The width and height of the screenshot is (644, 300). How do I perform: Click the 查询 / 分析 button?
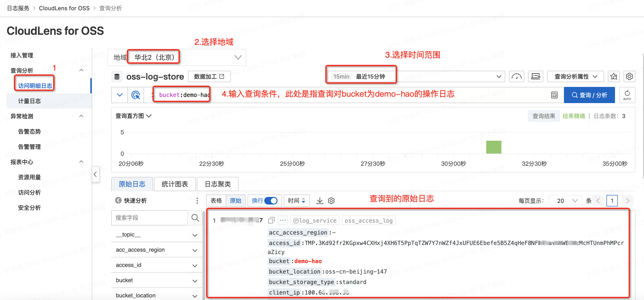click(x=589, y=95)
